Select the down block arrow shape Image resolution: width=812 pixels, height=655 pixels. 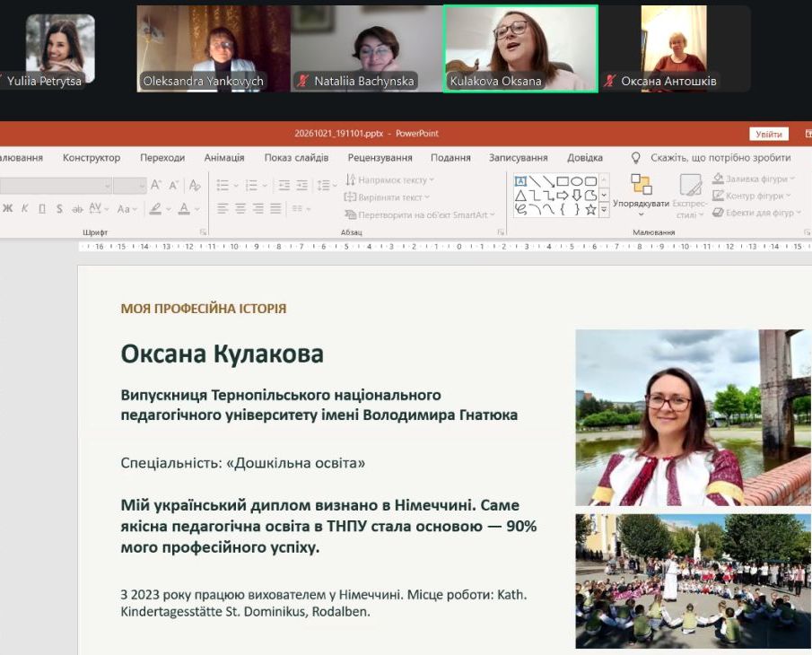click(576, 196)
